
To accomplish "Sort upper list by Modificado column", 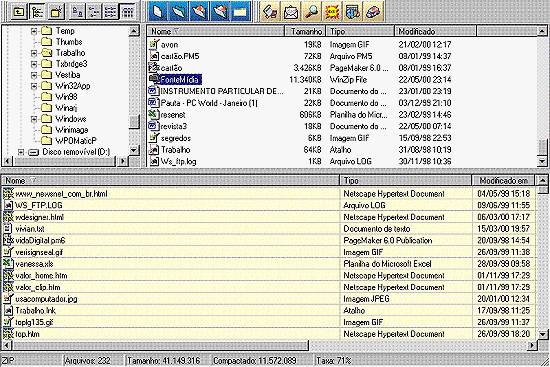I will pyautogui.click(x=435, y=31).
